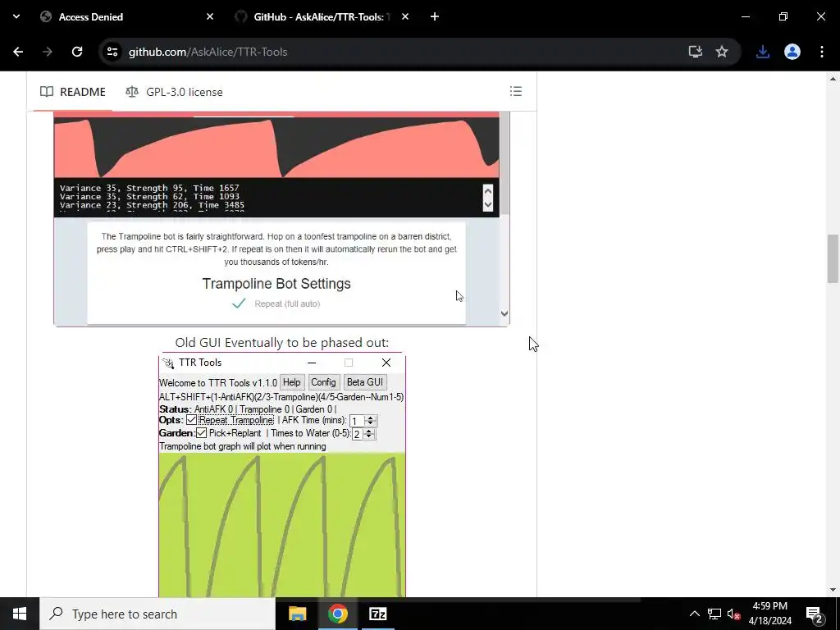Open Windows Start menu

tap(20, 614)
